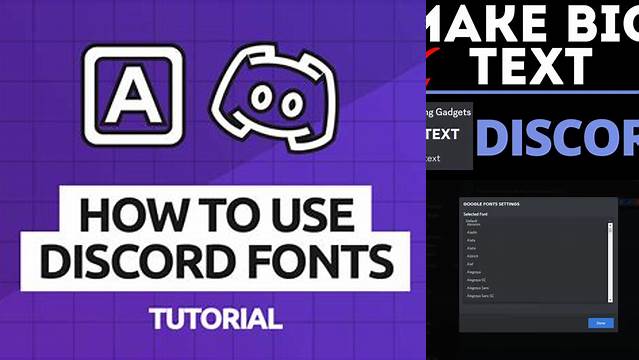Select Alegreya SC in font list
Viewport: 639px width, 360px height.
[476, 280]
